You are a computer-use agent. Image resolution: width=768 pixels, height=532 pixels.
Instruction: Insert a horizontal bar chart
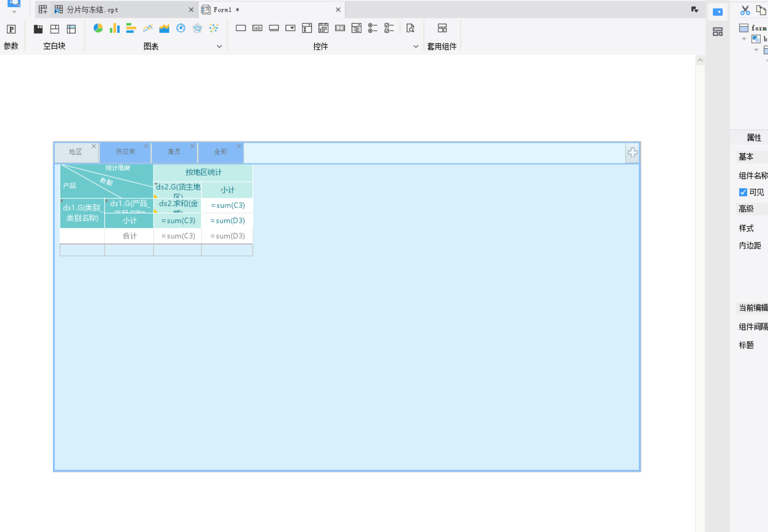pyautogui.click(x=131, y=28)
